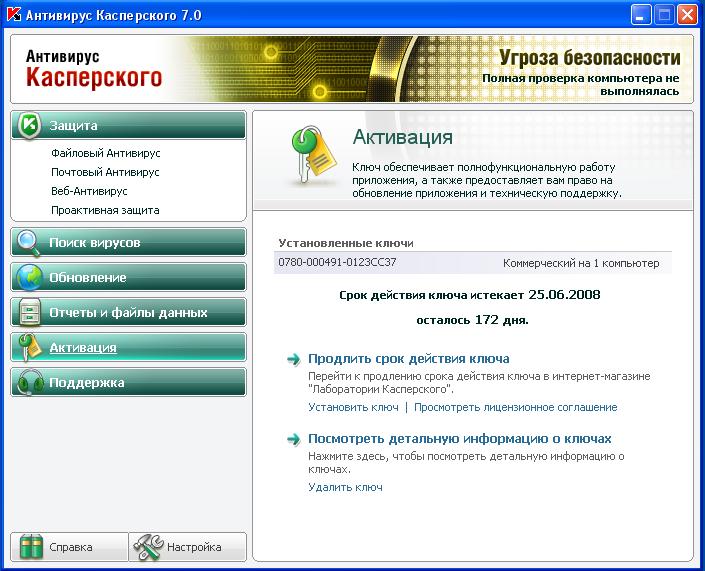This screenshot has width=705, height=571.
Task: Click the осталось 172 дня text
Action: tap(472, 320)
